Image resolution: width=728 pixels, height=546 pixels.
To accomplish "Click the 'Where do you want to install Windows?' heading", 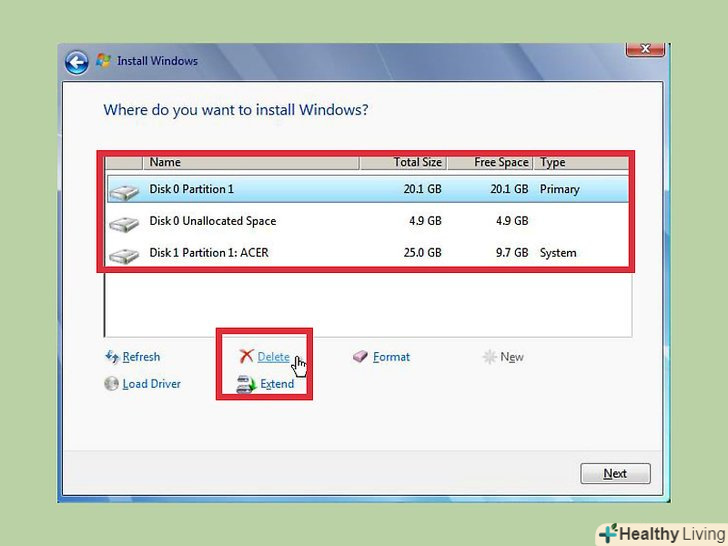I will [236, 110].
